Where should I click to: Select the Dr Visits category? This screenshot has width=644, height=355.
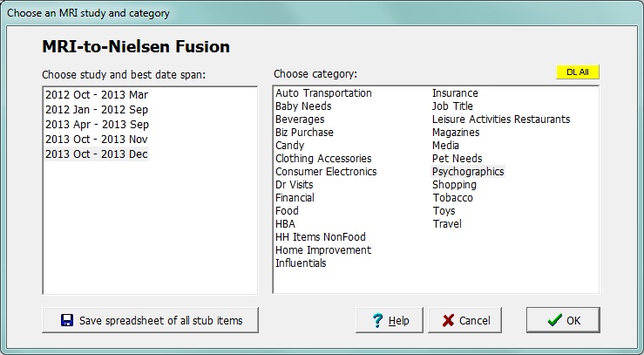(294, 185)
